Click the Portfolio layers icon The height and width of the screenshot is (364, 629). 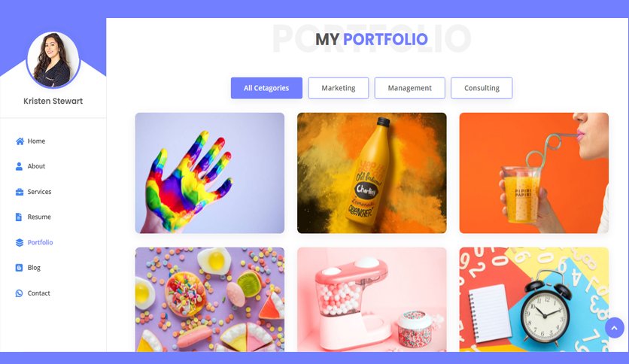pos(20,242)
